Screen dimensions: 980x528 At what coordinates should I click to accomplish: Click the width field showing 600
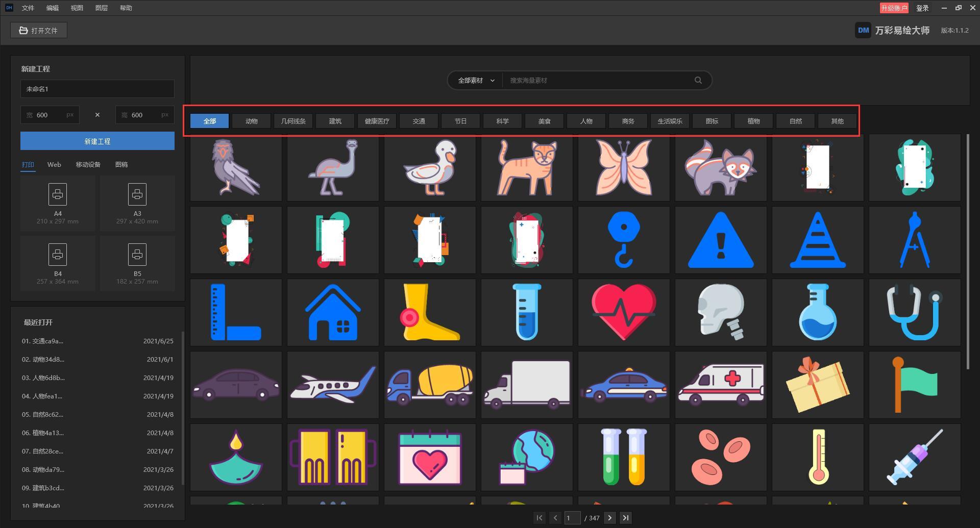point(50,115)
